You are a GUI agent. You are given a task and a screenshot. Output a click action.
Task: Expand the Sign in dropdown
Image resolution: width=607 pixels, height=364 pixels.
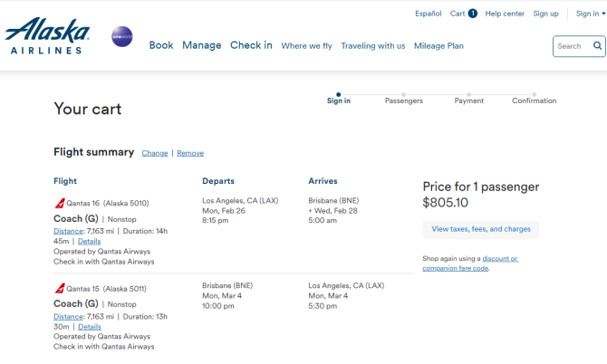tap(591, 14)
